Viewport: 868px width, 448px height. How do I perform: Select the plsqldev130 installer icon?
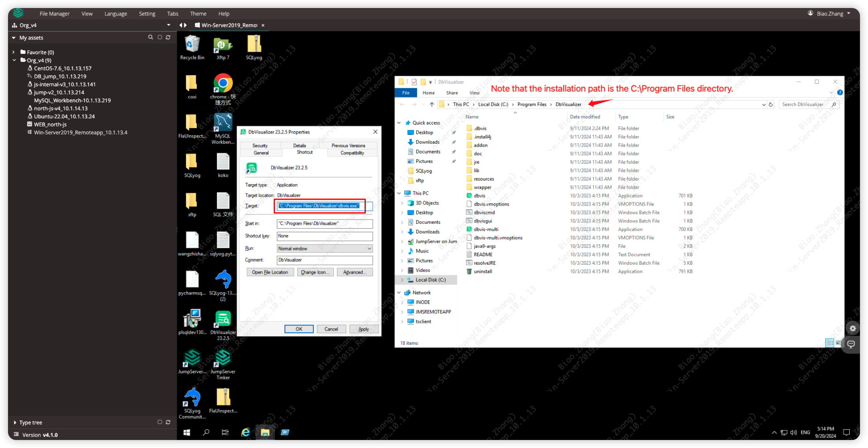coord(192,322)
